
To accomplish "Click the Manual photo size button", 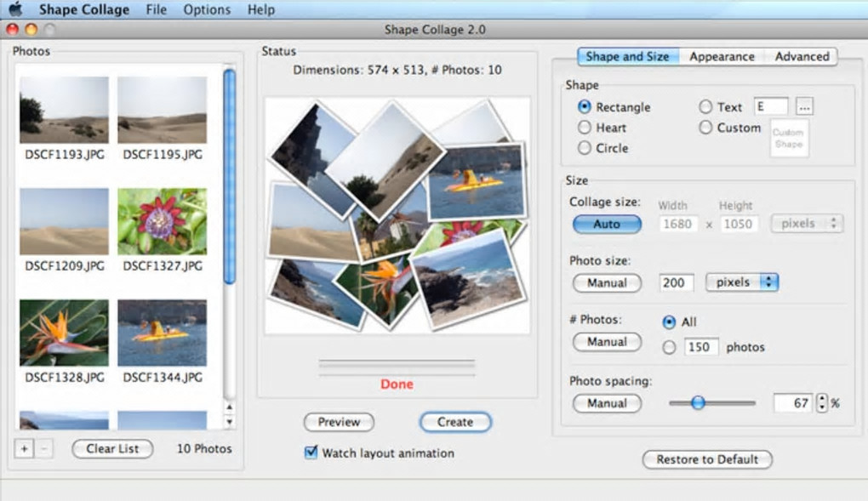I will tap(607, 282).
